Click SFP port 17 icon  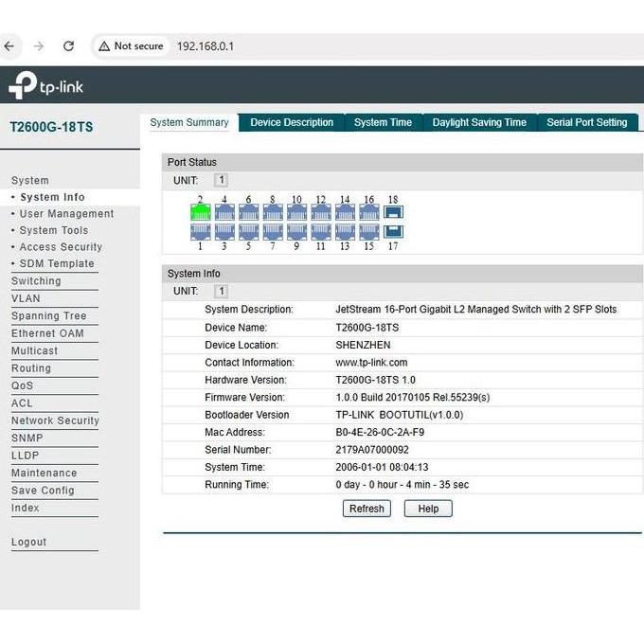(x=393, y=232)
